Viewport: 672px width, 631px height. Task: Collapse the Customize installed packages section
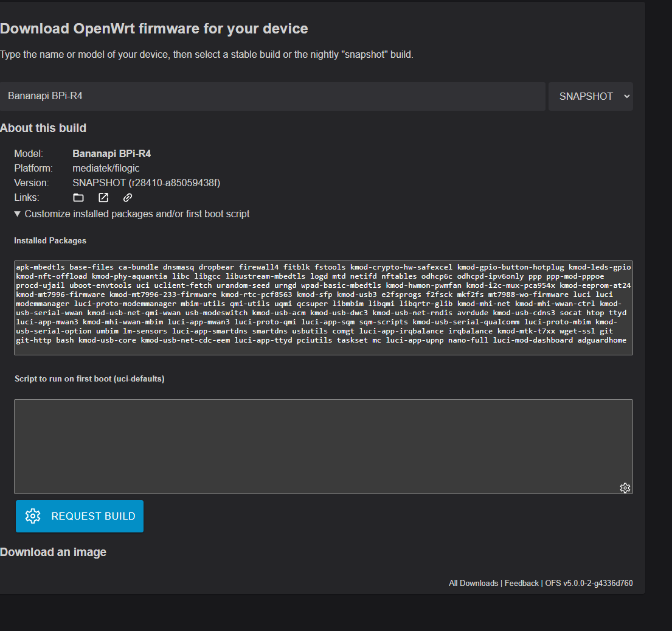(131, 214)
